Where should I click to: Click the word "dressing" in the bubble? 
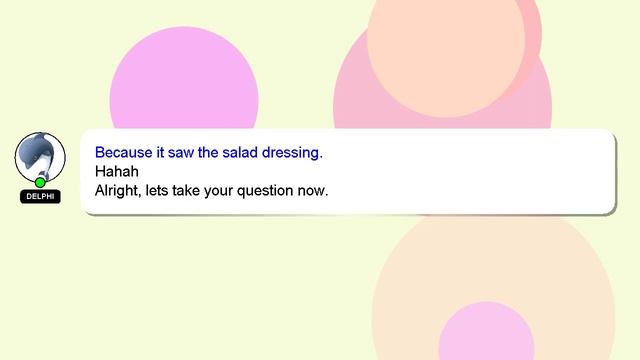coord(292,153)
